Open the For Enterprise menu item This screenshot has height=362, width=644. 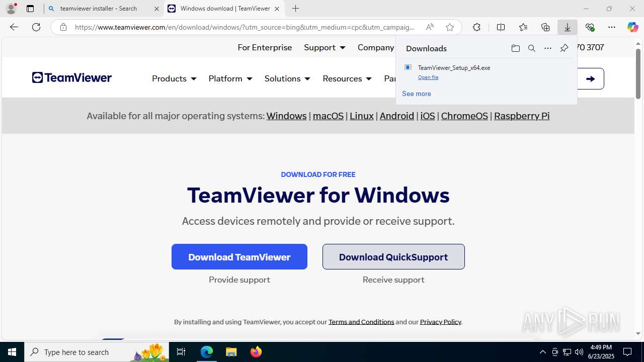265,47
